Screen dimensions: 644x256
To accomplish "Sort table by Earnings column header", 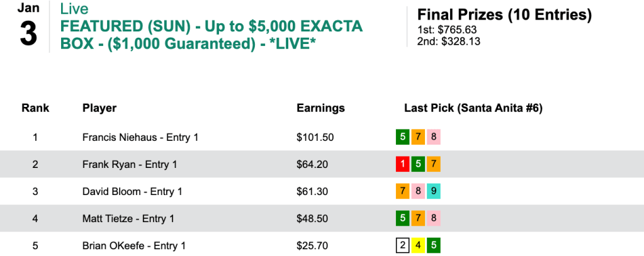I will pyautogui.click(x=320, y=108).
